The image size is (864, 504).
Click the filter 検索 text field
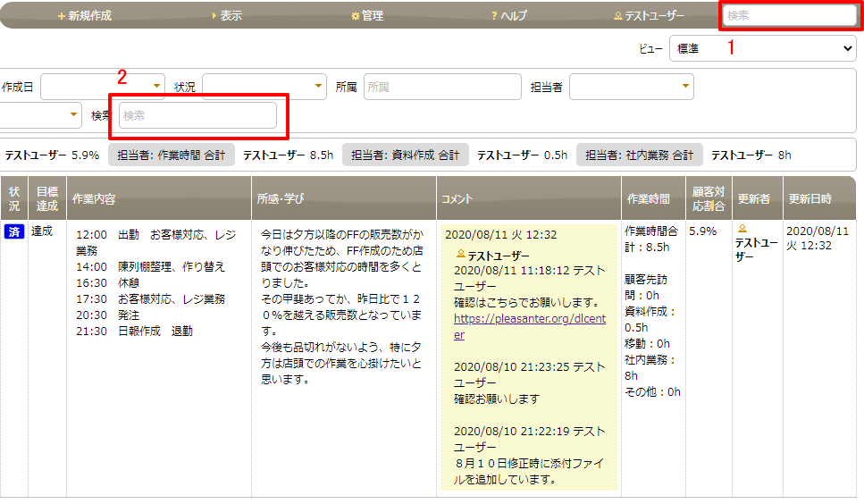[x=197, y=115]
